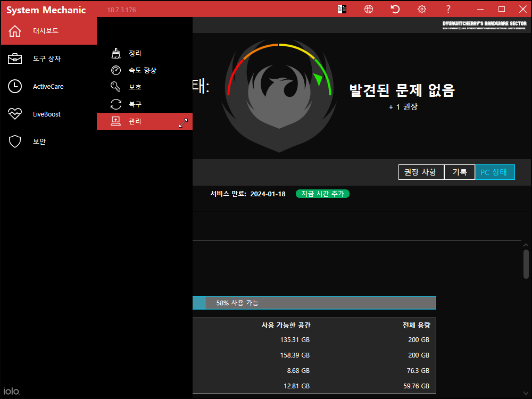Click the phoenix status gauge graphic
Image resolution: width=532 pixels, height=399 pixels.
click(279, 96)
